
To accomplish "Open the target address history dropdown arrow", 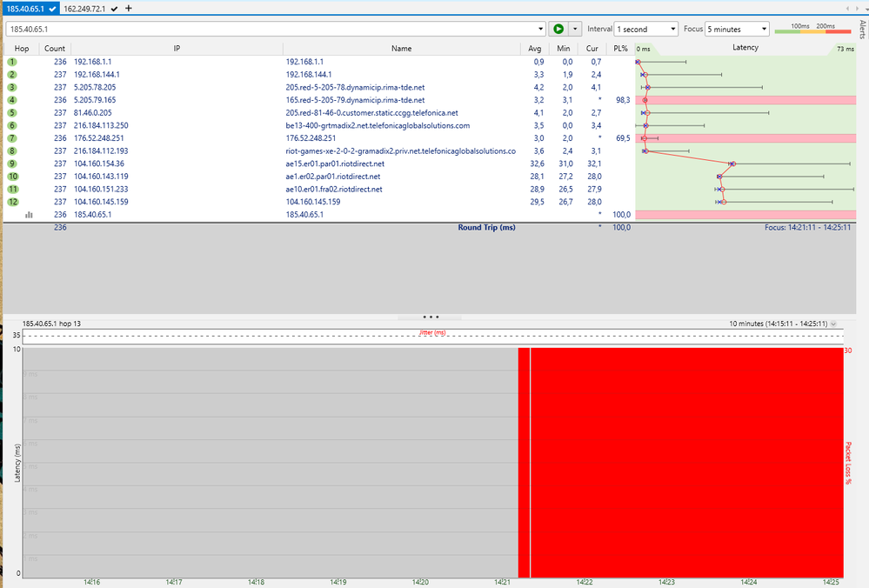I will click(x=540, y=29).
